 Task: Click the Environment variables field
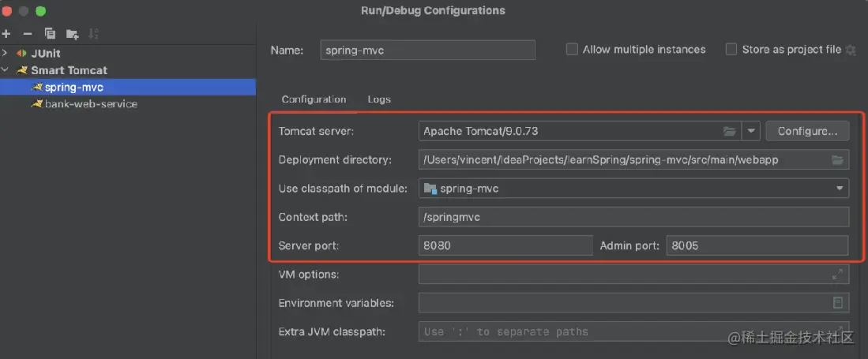point(634,302)
